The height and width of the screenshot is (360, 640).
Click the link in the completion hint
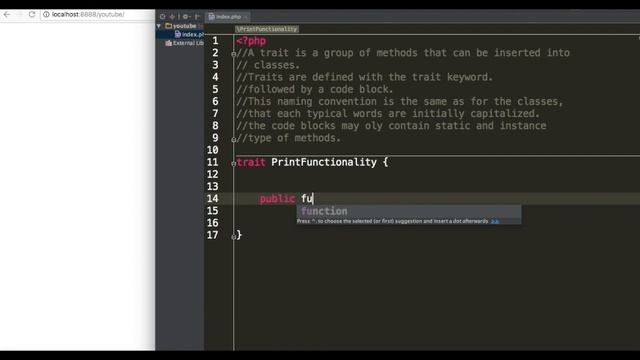[x=495, y=221]
